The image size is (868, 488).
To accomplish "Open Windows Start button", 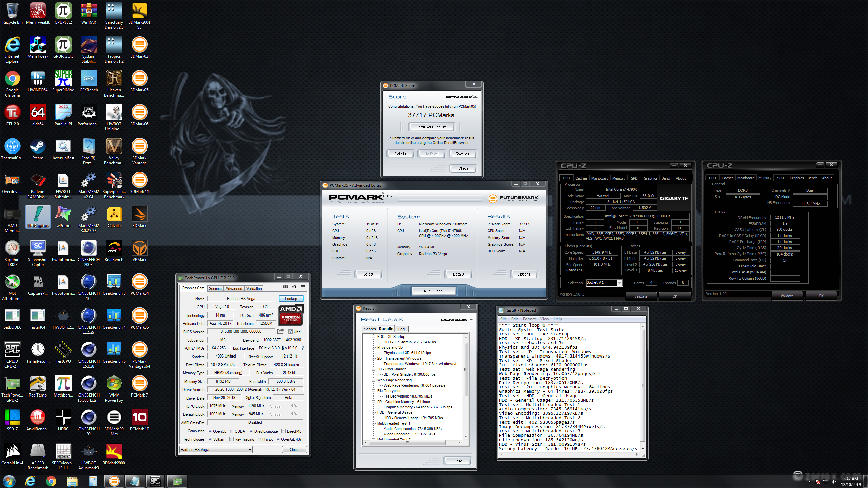I will (9, 481).
